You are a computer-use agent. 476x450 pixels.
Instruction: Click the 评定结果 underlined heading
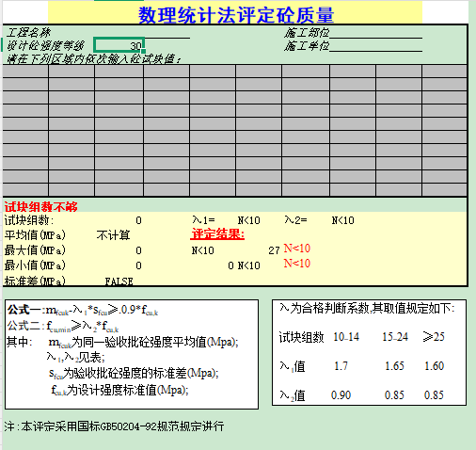217,234
